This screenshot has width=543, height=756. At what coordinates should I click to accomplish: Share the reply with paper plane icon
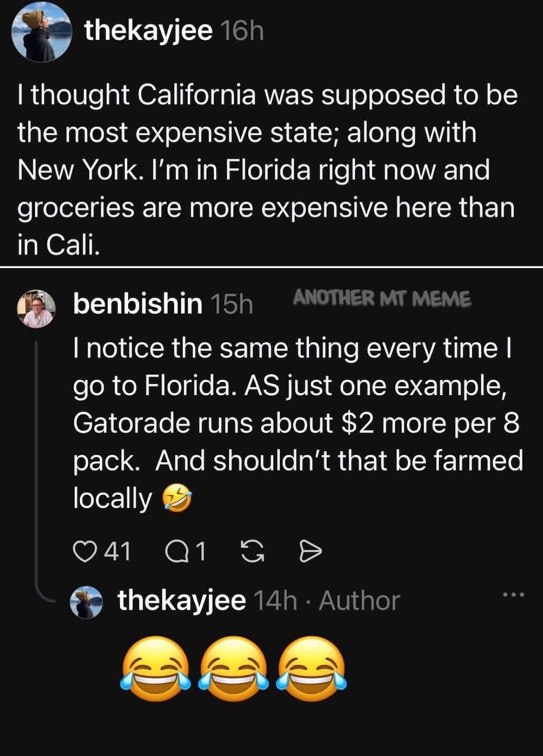click(311, 552)
